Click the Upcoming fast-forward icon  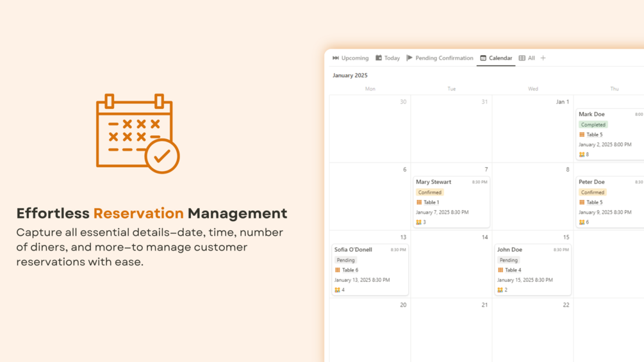pyautogui.click(x=336, y=58)
